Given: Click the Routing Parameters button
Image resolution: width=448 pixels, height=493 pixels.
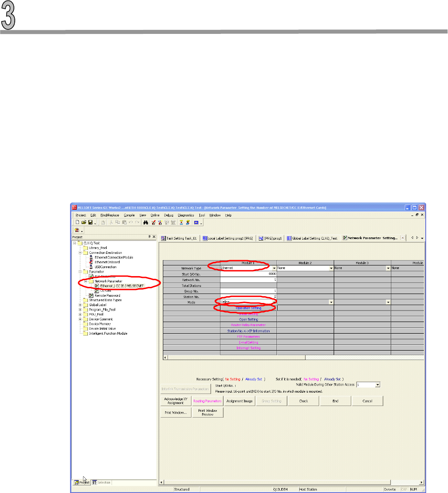Looking at the screenshot, I should 207,401.
